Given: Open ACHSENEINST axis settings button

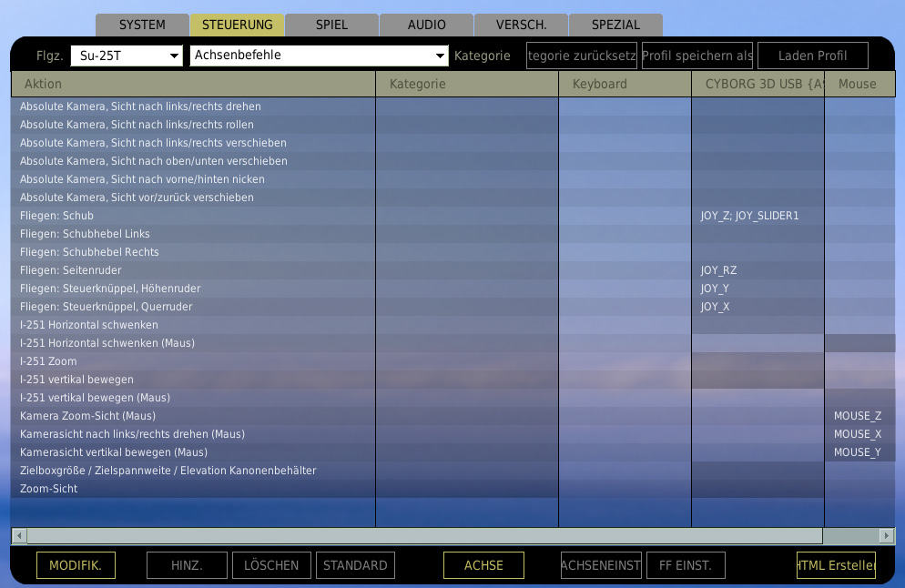Looking at the screenshot, I should pos(601,565).
